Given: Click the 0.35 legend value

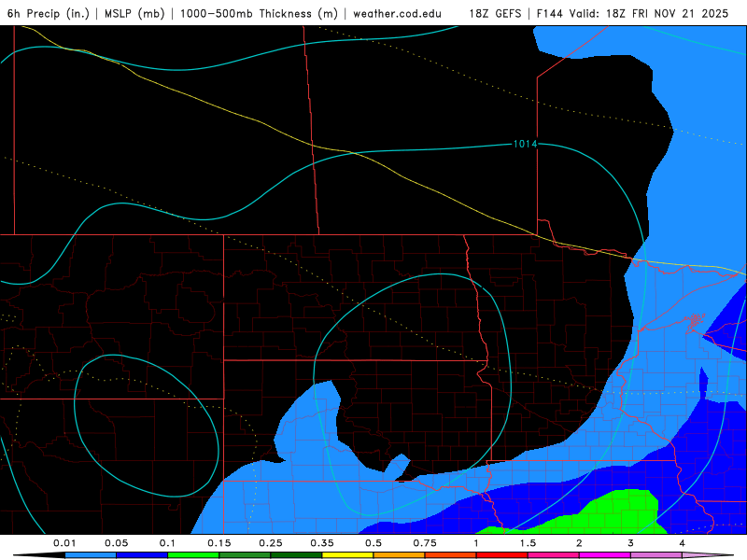Looking at the screenshot, I should pyautogui.click(x=322, y=543).
